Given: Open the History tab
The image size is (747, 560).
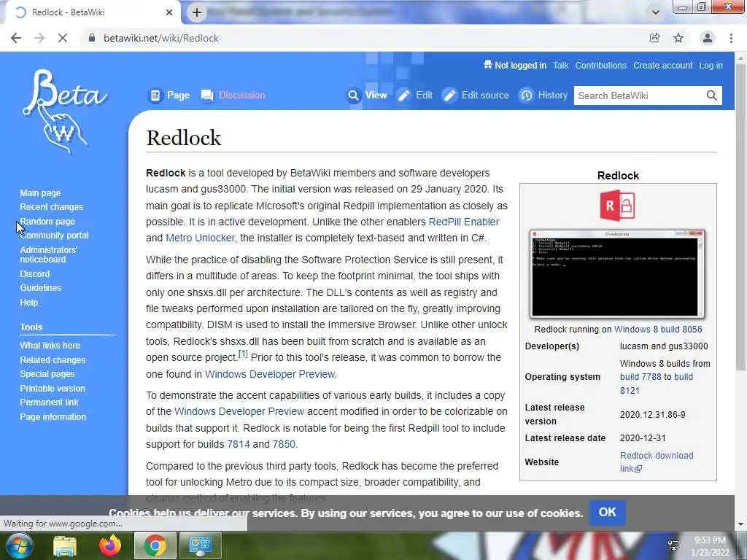Looking at the screenshot, I should click(x=543, y=96).
